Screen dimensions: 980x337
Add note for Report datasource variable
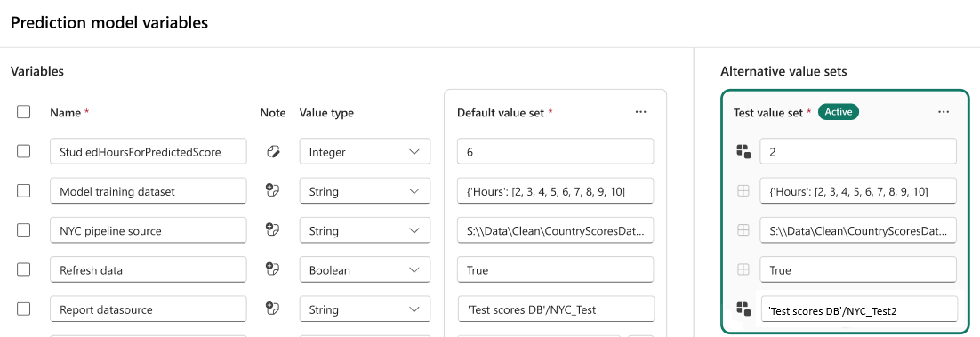coord(272,309)
